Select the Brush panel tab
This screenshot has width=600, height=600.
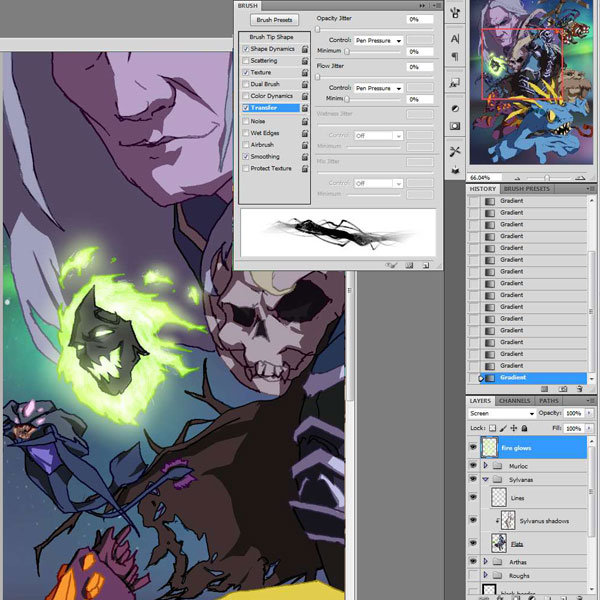248,6
